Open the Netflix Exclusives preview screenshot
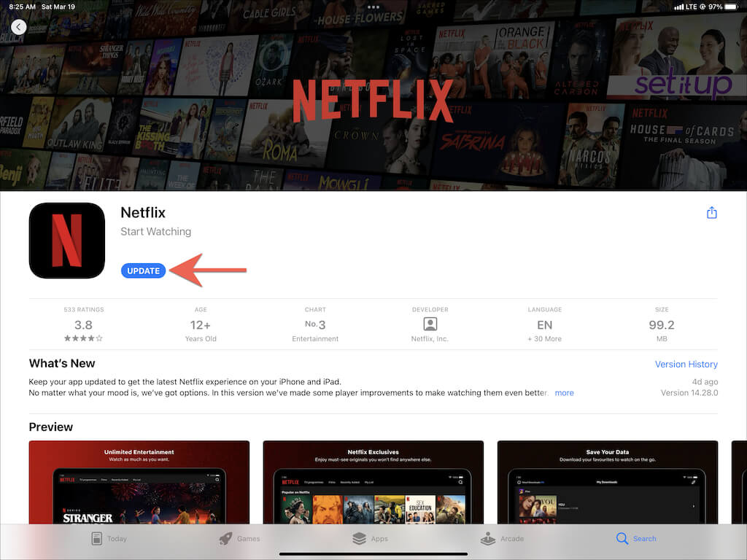The image size is (747, 560). (x=373, y=482)
